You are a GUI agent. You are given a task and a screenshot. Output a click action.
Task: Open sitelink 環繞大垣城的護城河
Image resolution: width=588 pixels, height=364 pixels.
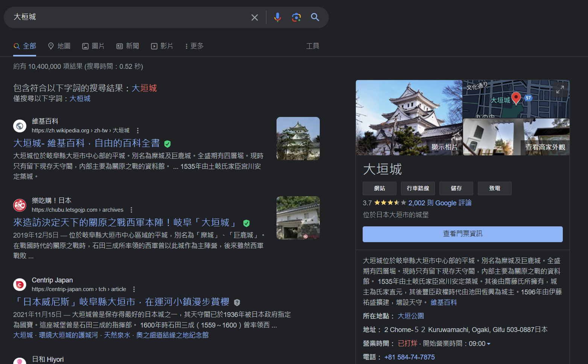tap(68, 335)
